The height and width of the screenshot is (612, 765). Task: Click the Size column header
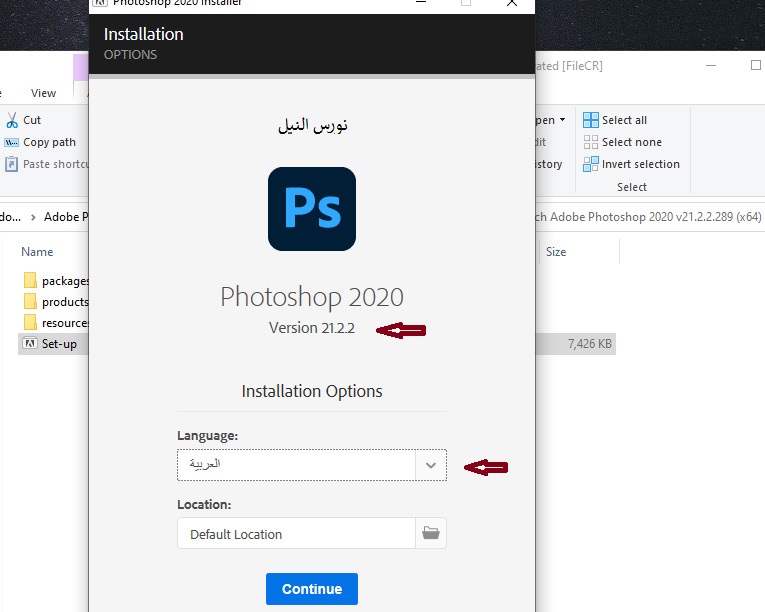pyautogui.click(x=556, y=252)
